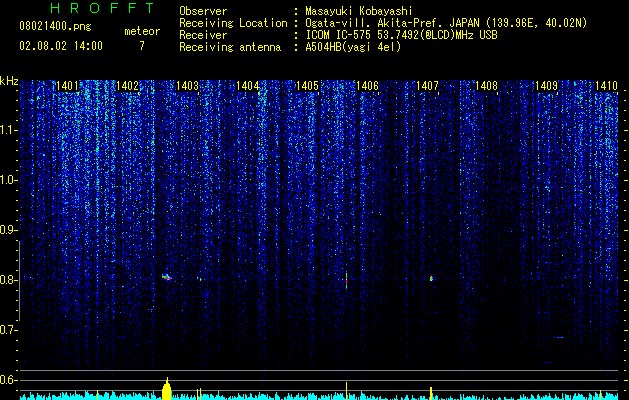Click the tall yellow power spike near 1403
The image size is (629, 400).
167,388
